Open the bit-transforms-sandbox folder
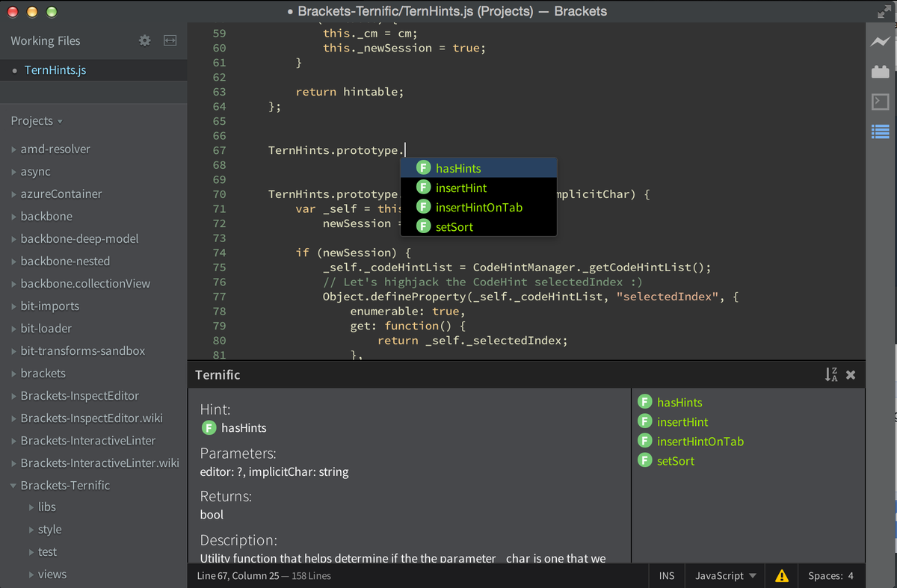 point(83,351)
